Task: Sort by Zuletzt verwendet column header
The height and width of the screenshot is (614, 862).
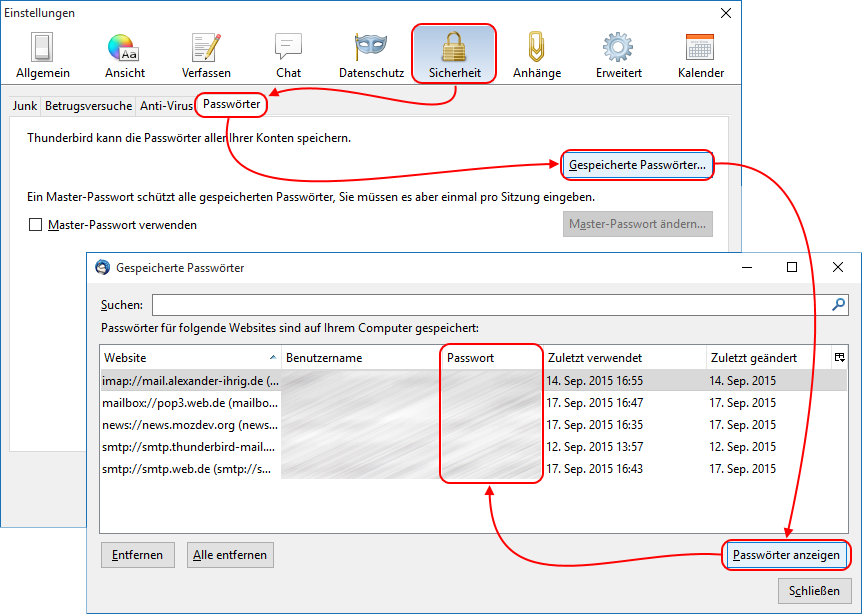Action: click(625, 357)
